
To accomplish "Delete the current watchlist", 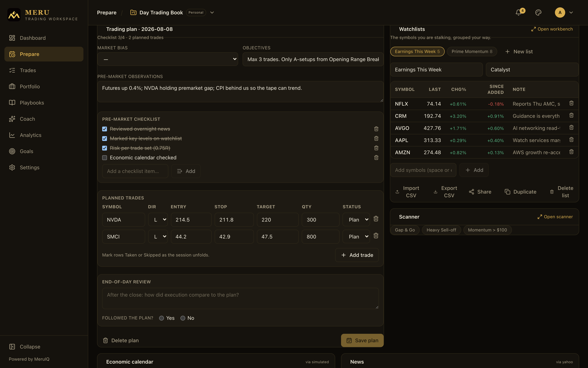I will tap(562, 192).
